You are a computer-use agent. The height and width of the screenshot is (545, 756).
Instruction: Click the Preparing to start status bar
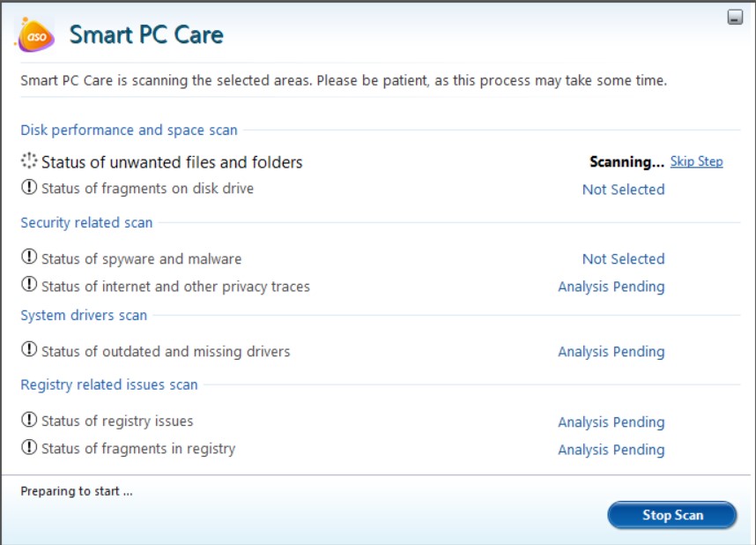(x=75, y=491)
